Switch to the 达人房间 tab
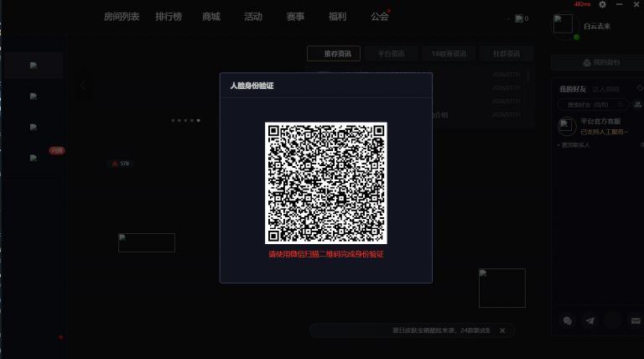The image size is (644, 359). click(605, 89)
